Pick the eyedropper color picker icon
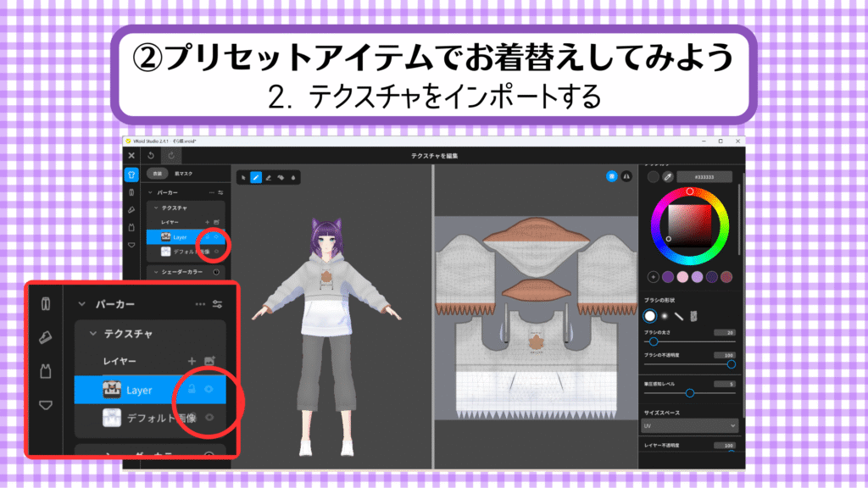 (668, 176)
